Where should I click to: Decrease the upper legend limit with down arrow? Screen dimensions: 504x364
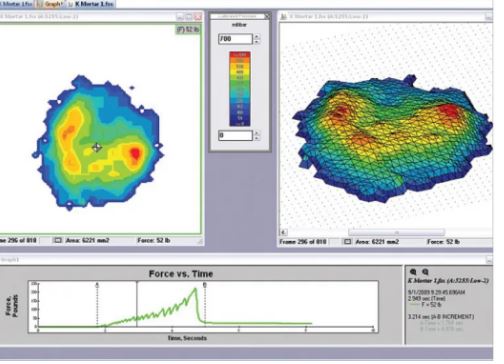(x=256, y=42)
